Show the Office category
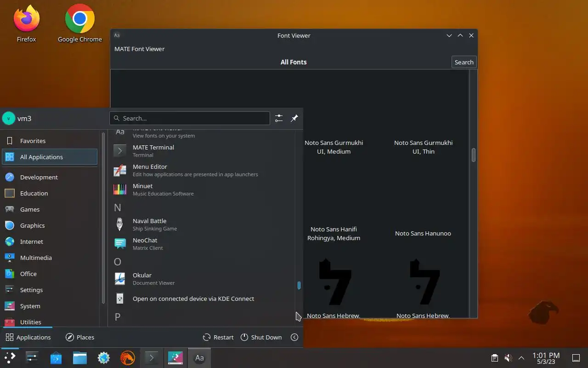Viewport: 588px width, 368px height. click(x=50, y=274)
